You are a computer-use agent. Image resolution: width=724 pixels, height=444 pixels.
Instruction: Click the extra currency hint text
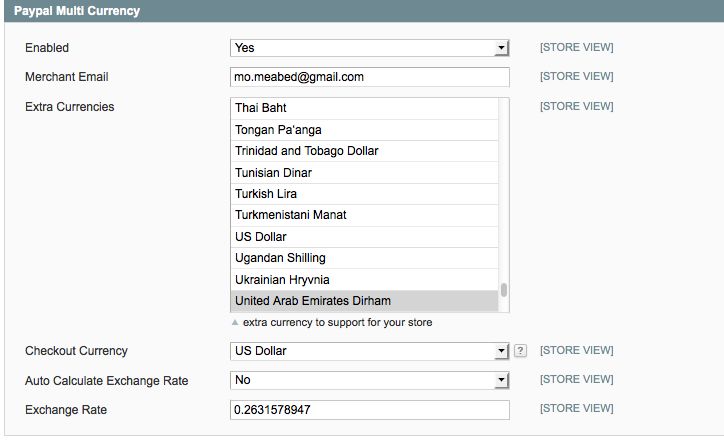(x=338, y=322)
